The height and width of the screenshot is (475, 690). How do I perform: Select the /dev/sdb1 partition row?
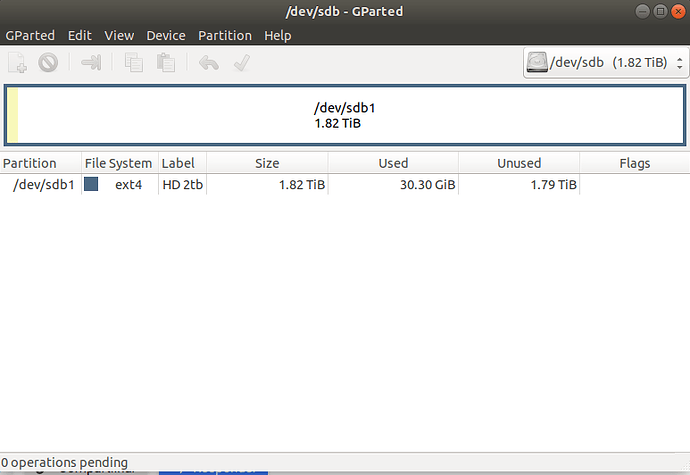coord(345,184)
